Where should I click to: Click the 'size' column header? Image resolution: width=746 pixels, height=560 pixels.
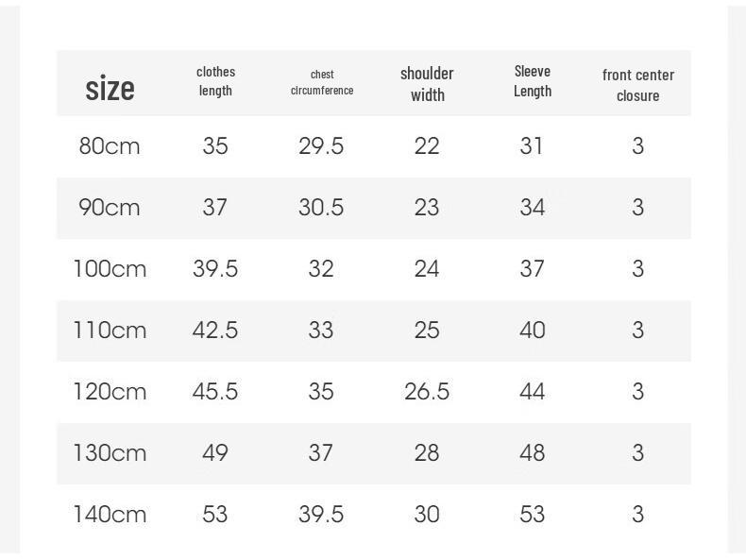110,89
